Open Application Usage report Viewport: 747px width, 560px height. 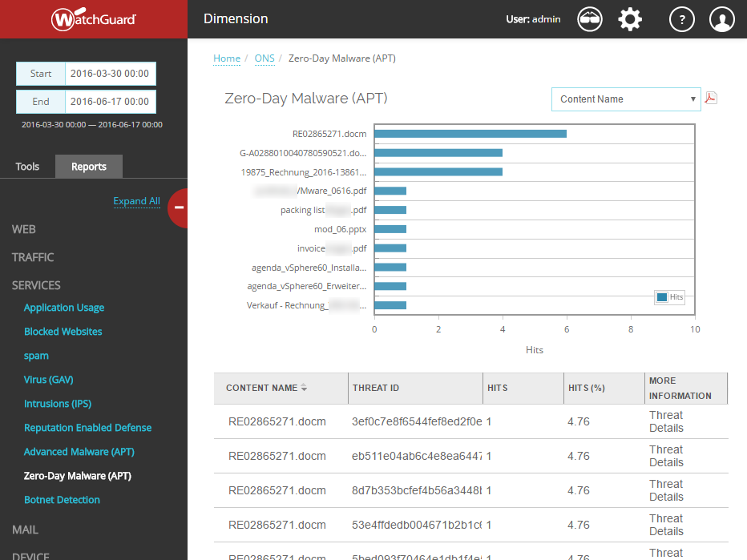[x=64, y=308]
